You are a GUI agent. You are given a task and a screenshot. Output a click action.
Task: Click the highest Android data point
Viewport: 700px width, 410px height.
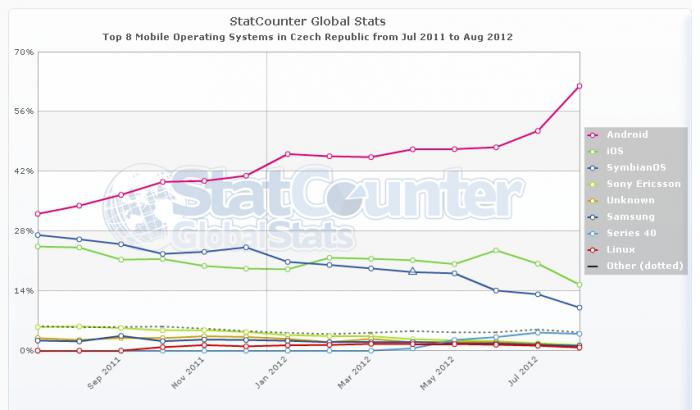[x=579, y=86]
